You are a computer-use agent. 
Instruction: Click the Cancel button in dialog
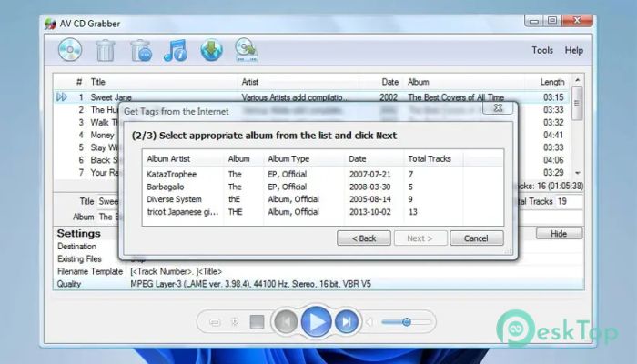point(476,238)
